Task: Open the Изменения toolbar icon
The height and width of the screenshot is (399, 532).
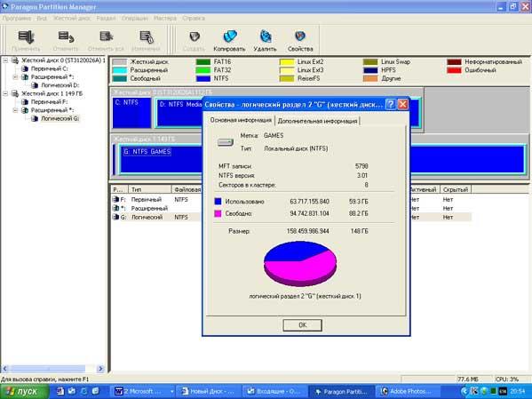Action: 147,36
